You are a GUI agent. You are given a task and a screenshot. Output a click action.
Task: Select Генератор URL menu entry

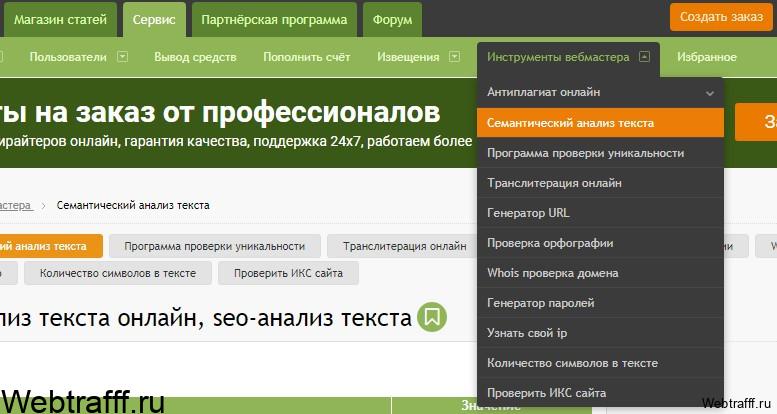[600, 213]
